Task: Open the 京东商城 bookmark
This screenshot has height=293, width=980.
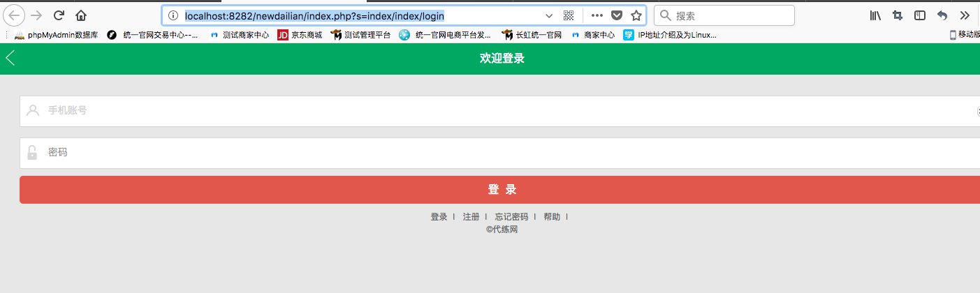Action: click(x=300, y=34)
